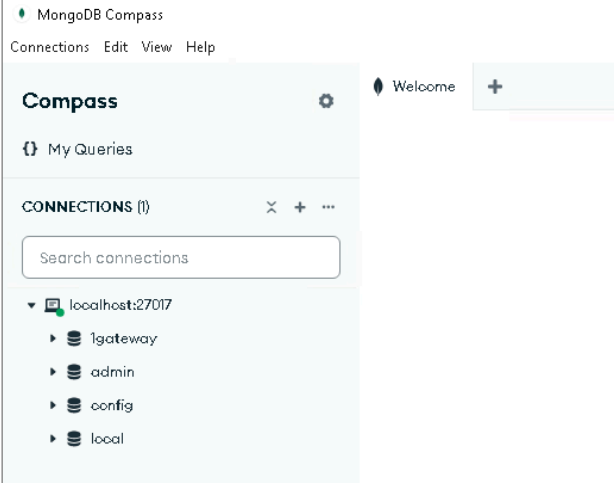The image size is (614, 483).
Task: Focus the Search connections field
Action: [x=180, y=258]
